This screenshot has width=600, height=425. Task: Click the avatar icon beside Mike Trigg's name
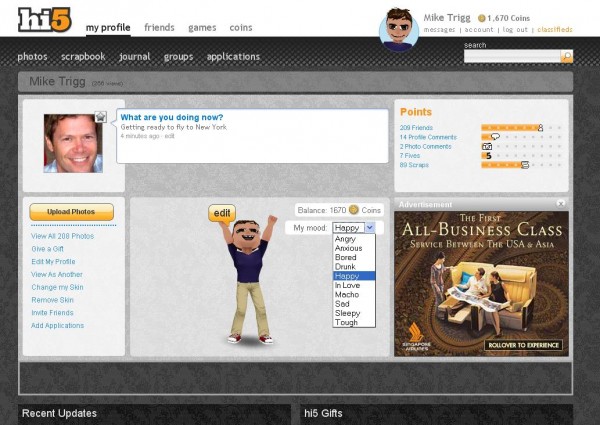click(x=398, y=30)
